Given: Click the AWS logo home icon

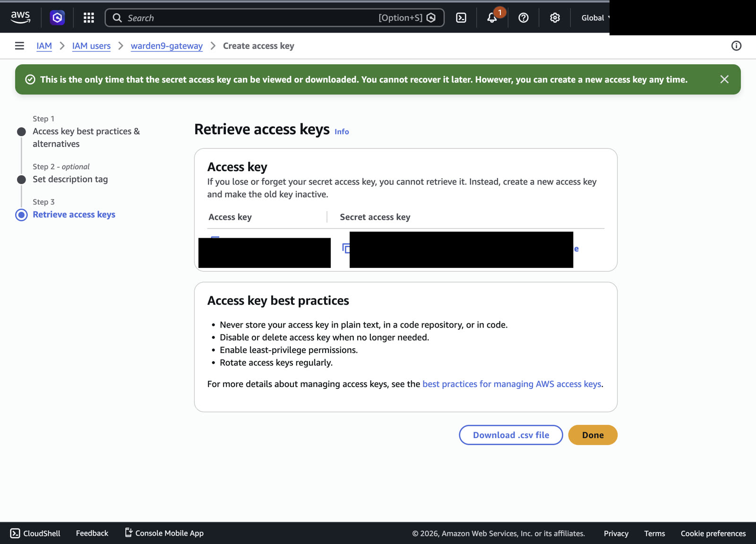Looking at the screenshot, I should (20, 17).
